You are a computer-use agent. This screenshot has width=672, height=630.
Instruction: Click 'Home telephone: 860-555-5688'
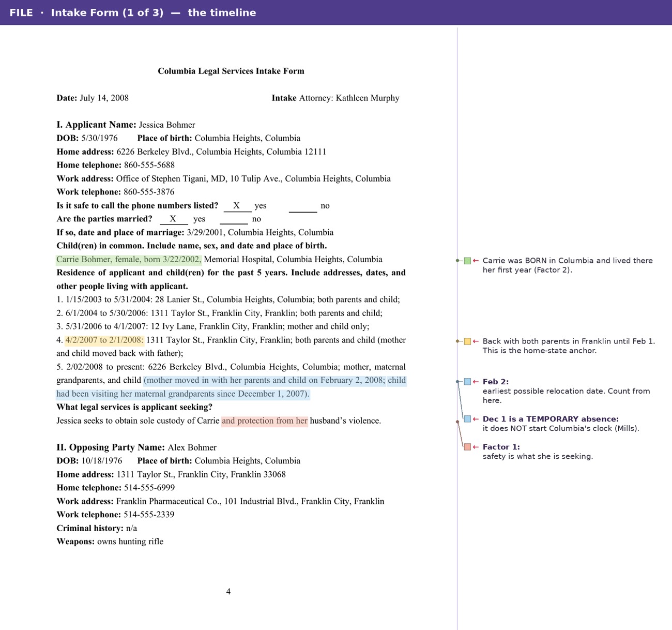click(x=115, y=165)
